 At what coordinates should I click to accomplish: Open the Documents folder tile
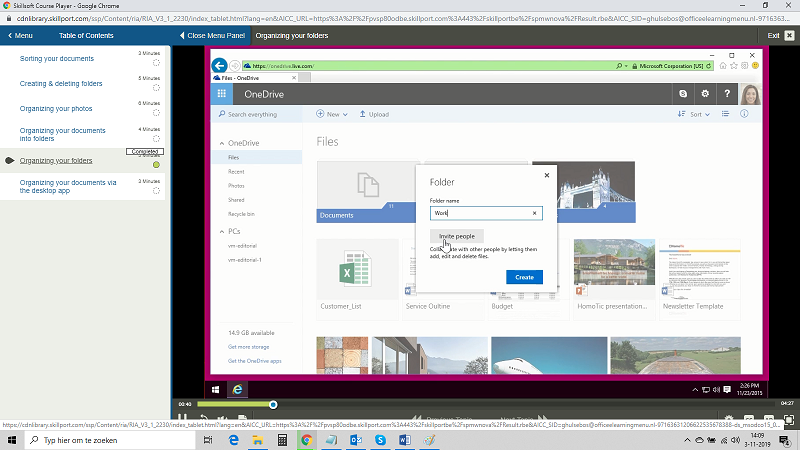tap(367, 192)
